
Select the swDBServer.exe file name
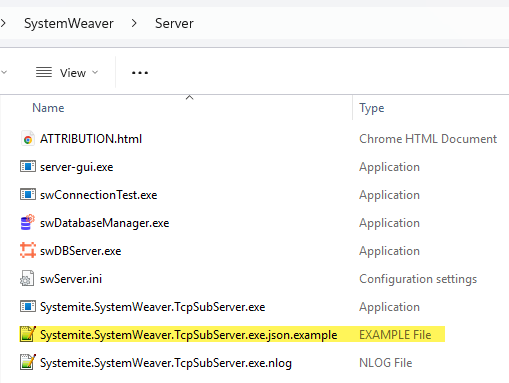(81, 251)
